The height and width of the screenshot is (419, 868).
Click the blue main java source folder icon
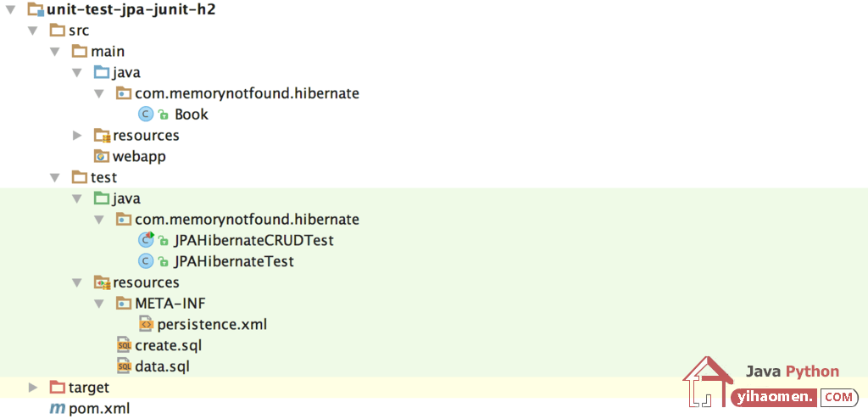102,73
